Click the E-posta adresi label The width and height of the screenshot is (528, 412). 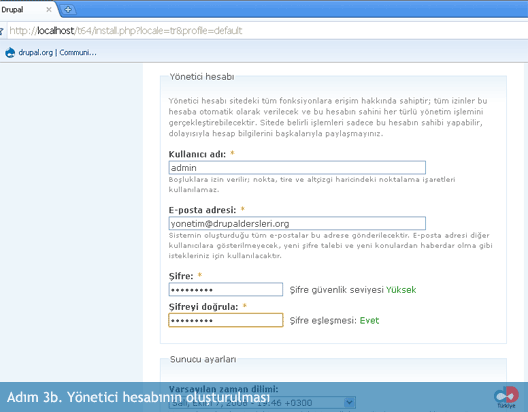click(x=202, y=210)
